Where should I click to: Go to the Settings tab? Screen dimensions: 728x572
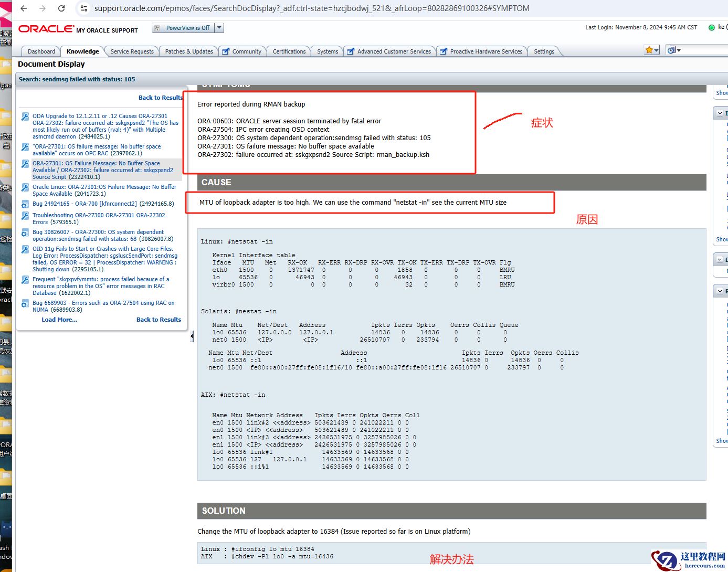click(544, 51)
